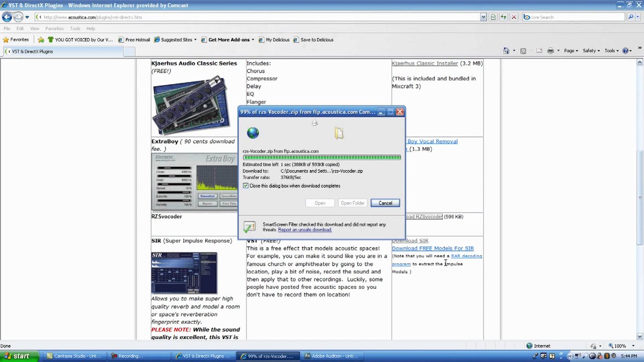
Task: Click the red Stop loading icon
Action: click(x=514, y=17)
